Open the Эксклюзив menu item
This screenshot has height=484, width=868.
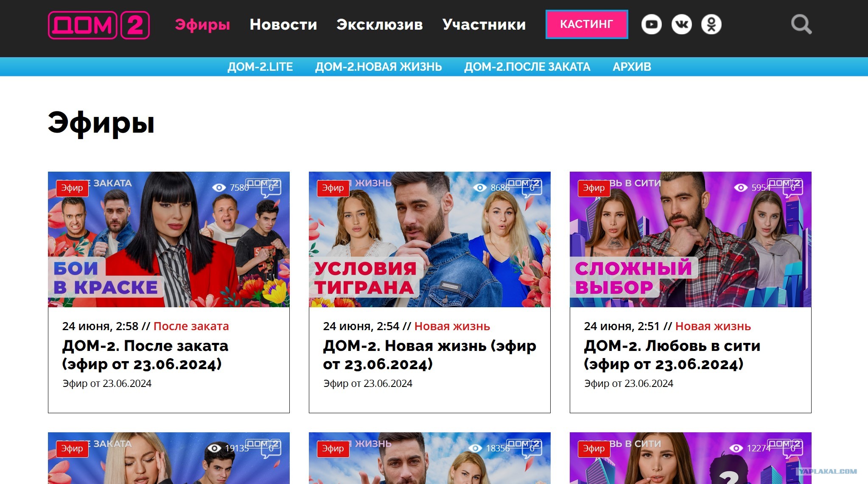coord(380,25)
